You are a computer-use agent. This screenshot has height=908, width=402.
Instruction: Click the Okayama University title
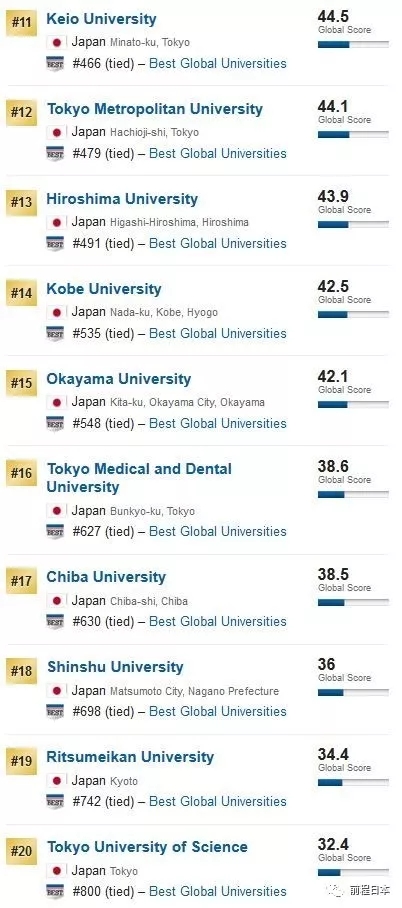tap(119, 379)
